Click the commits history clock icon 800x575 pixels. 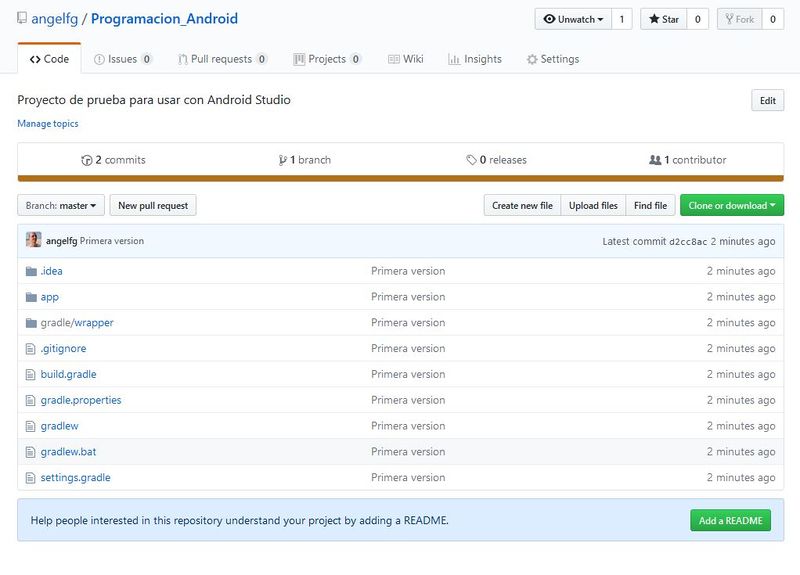(x=87, y=160)
